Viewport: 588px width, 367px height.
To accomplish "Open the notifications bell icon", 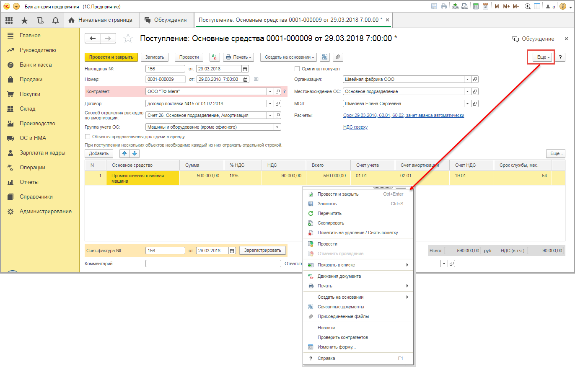I will 55,20.
